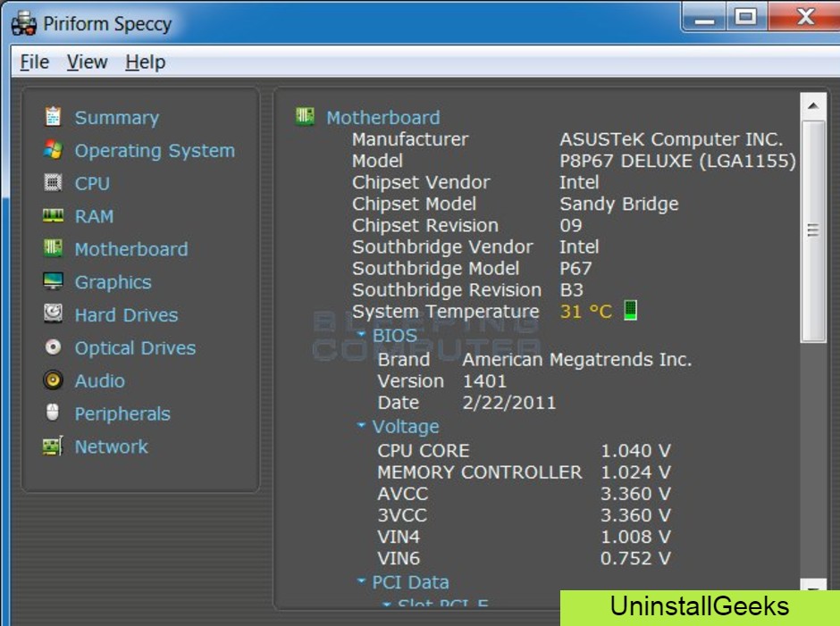840x626 pixels.
Task: Select the RAM section
Action: pyautogui.click(x=95, y=216)
